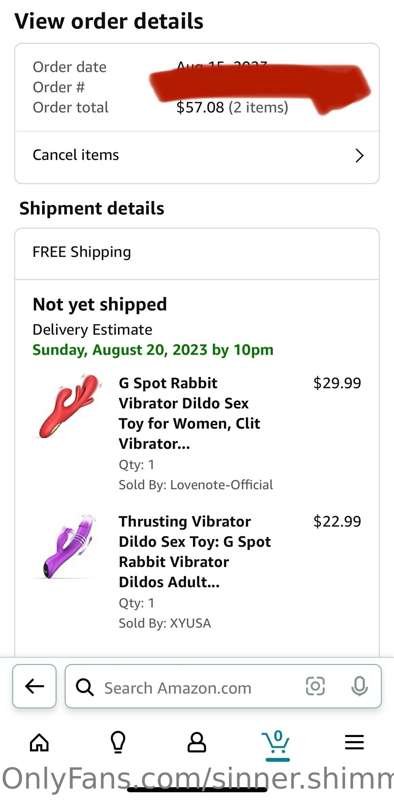Open the hamburger menu icon

click(354, 742)
